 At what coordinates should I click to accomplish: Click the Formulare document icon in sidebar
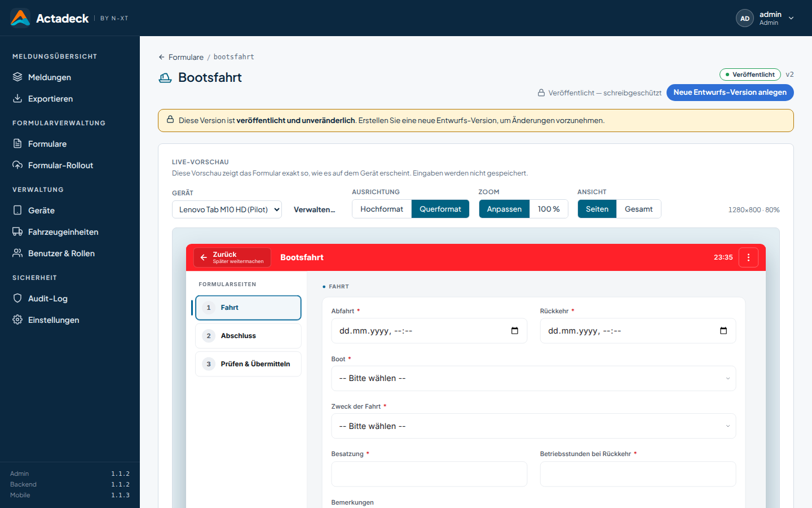pyautogui.click(x=17, y=143)
